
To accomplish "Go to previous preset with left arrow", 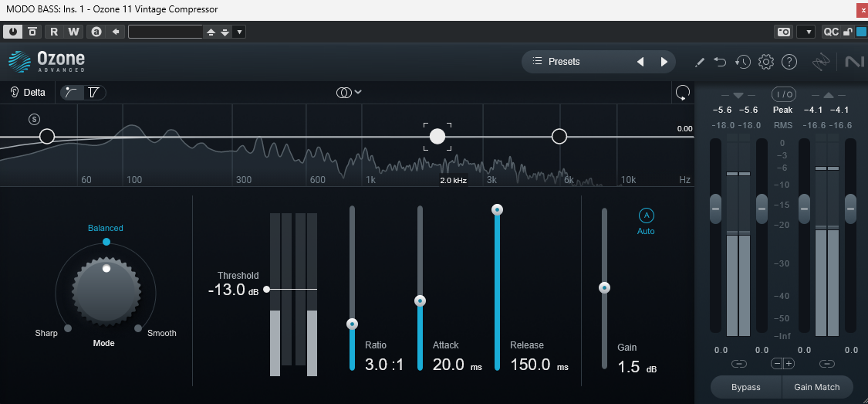I will point(640,62).
